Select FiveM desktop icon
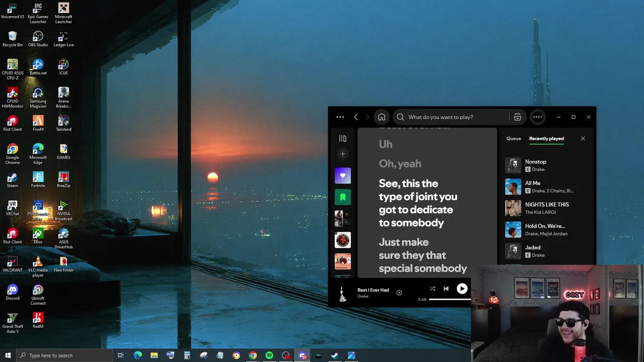This screenshot has height=362, width=644. (38, 124)
